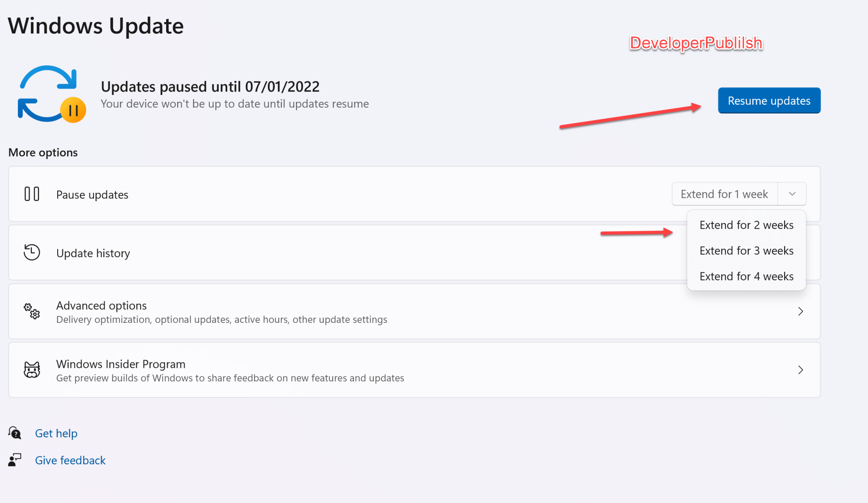
Task: Open the Give feedback link
Action: [70, 460]
